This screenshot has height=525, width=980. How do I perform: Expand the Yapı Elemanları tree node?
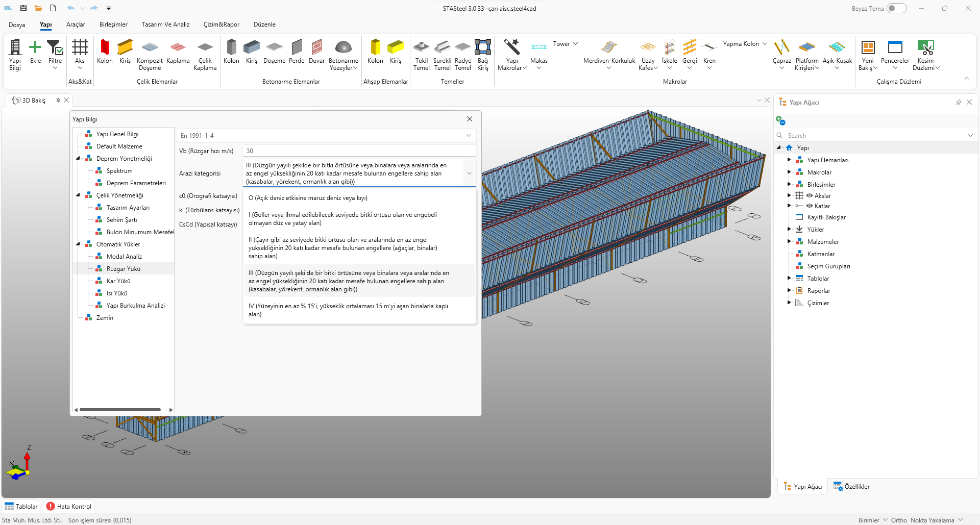click(789, 160)
